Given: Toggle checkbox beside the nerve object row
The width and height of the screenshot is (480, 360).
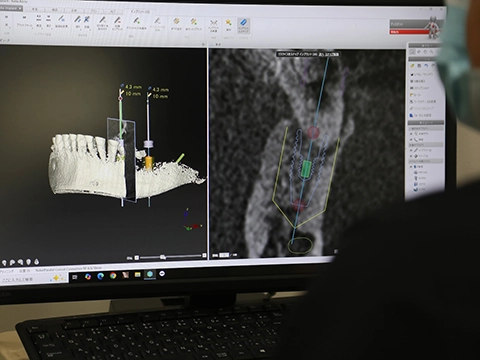Looking at the screenshot, I should point(411,139).
